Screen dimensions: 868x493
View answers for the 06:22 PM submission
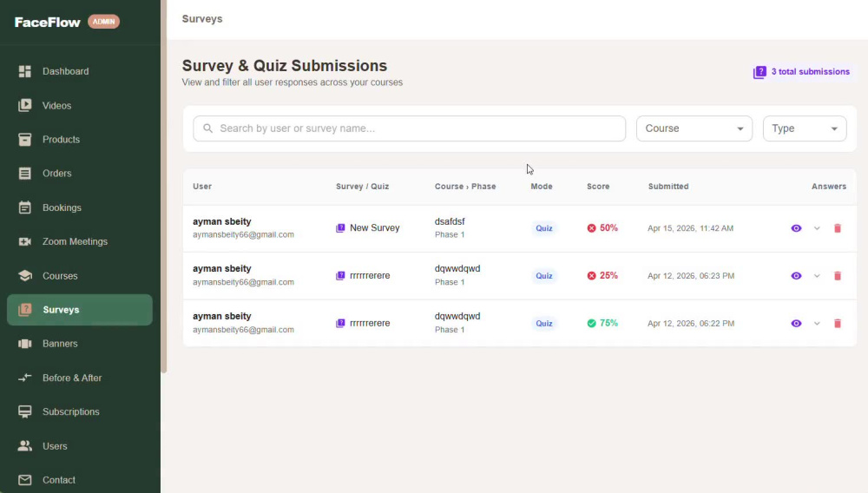(796, 323)
